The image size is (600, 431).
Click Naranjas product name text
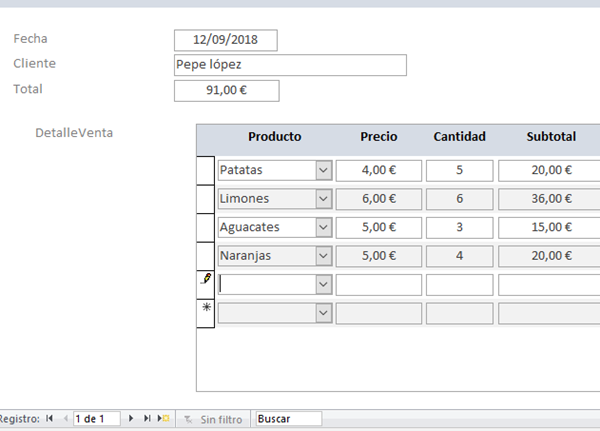tap(245, 256)
